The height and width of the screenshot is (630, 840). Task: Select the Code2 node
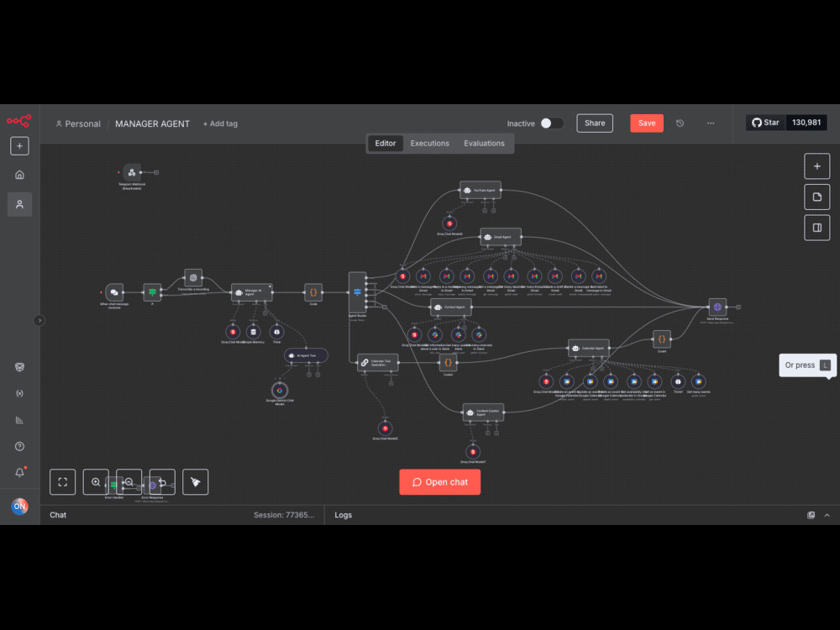448,363
